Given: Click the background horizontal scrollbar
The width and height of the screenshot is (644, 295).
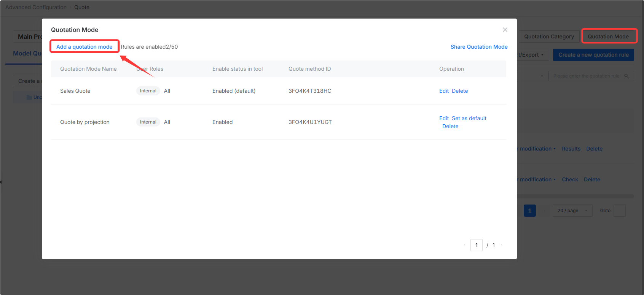Looking at the screenshot, I should coord(575,197).
